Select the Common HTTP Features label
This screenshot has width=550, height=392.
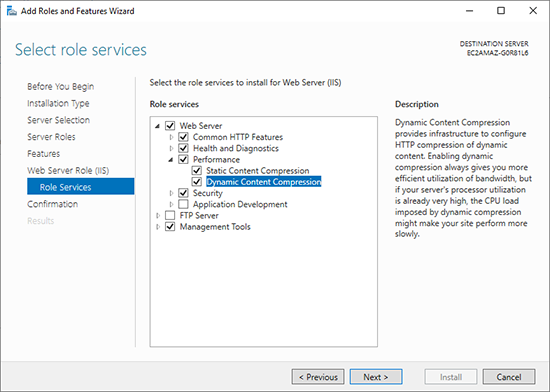tap(238, 137)
